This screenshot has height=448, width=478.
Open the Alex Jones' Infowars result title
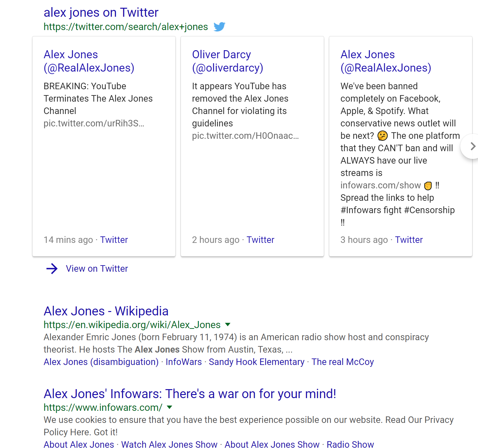pyautogui.click(x=190, y=394)
